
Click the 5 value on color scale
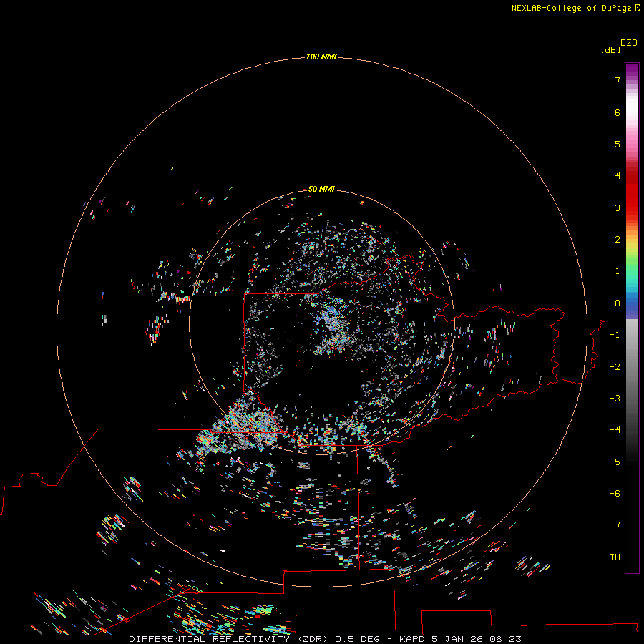point(618,144)
